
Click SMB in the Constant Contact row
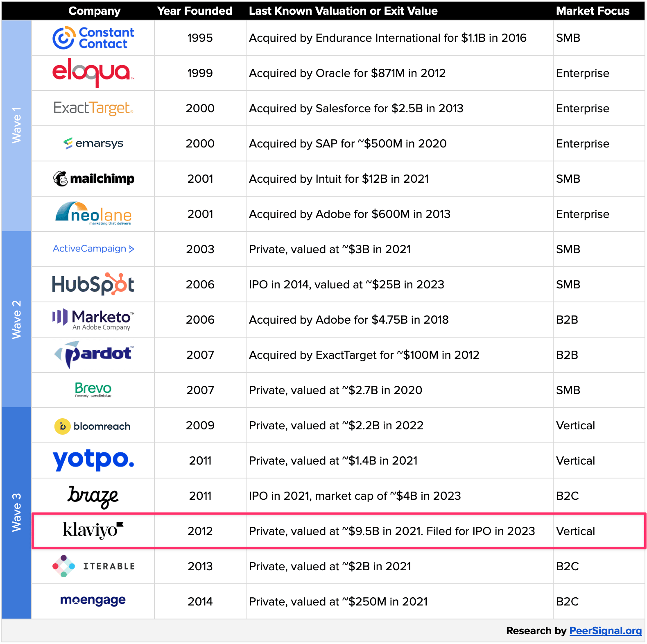(x=568, y=38)
